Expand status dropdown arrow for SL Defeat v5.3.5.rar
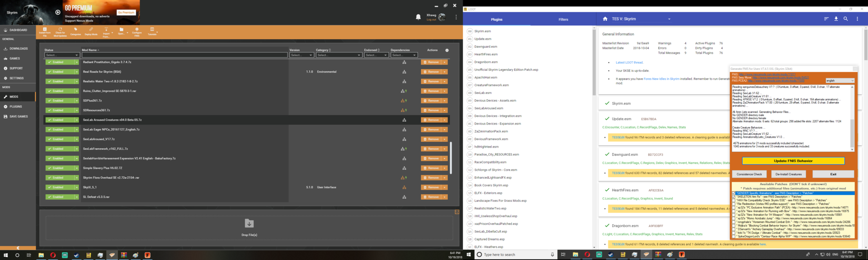Image resolution: width=868 pixels, height=260 pixels. point(77,197)
